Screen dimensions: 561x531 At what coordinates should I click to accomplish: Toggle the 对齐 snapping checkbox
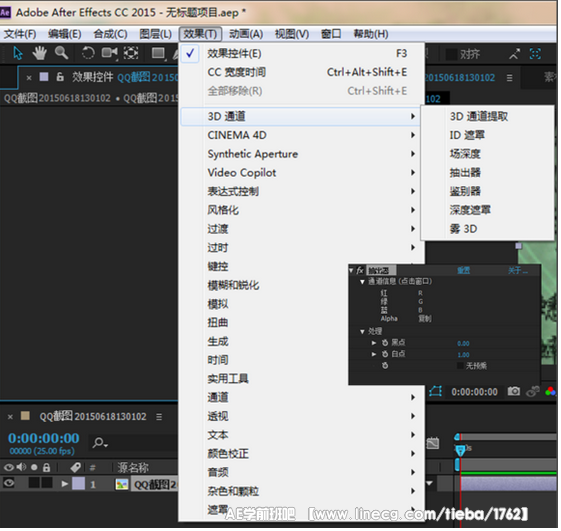451,54
